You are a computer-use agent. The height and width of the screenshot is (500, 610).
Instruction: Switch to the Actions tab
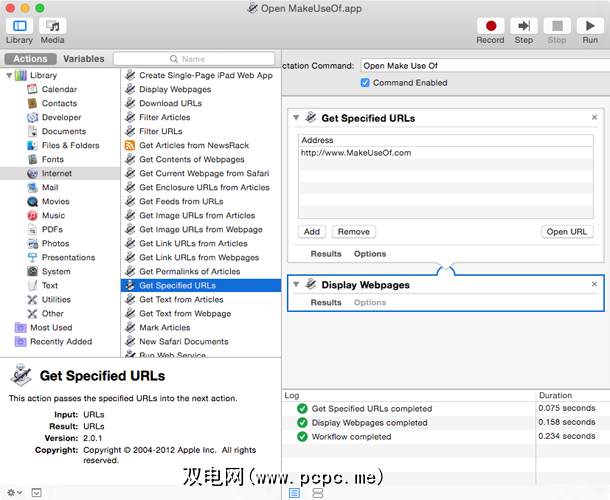30,59
